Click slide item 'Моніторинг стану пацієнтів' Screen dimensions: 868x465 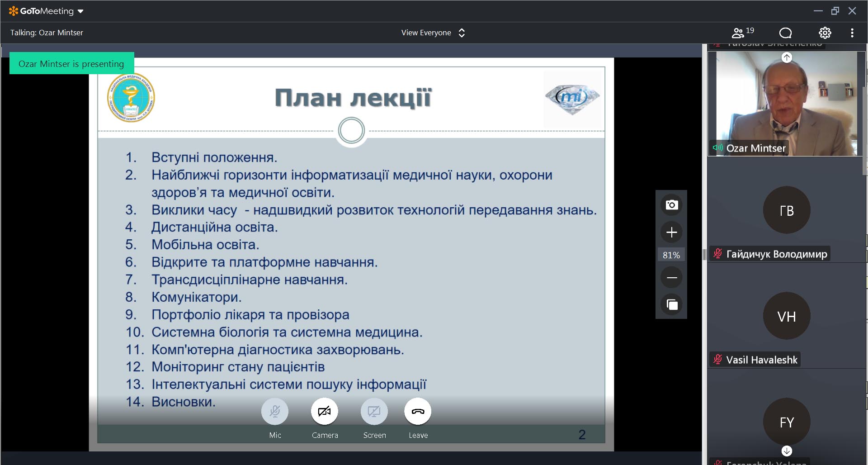pyautogui.click(x=238, y=367)
